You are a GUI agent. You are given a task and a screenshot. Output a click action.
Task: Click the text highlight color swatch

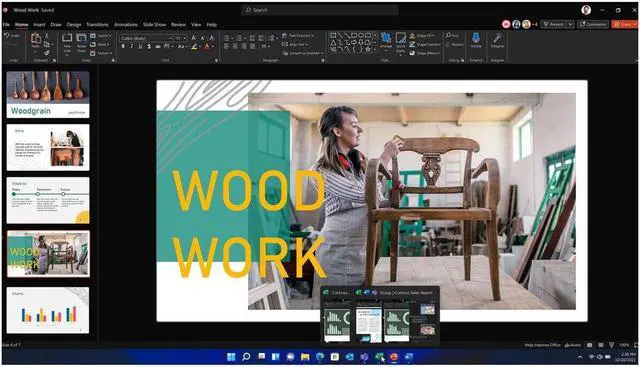(x=194, y=47)
